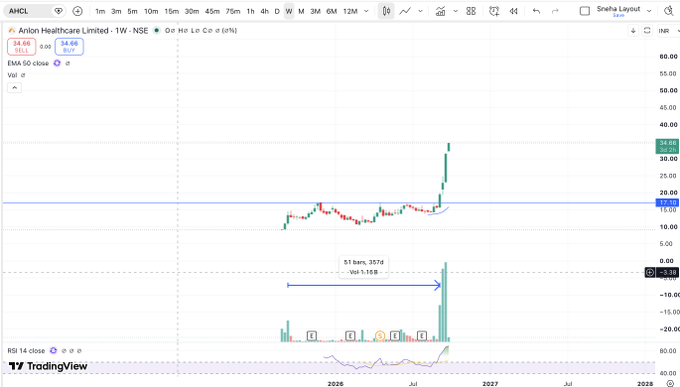Switch to the 5m timeframe

click(132, 11)
